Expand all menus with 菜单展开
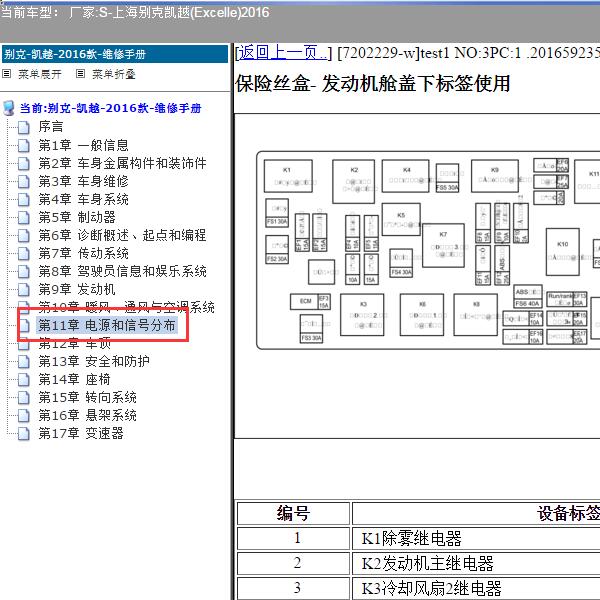The width and height of the screenshot is (600, 600). pos(40,74)
